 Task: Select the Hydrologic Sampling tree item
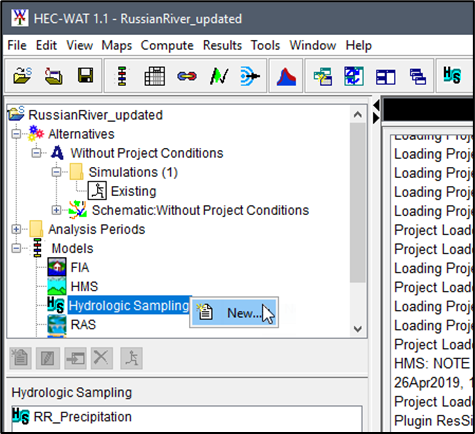point(129,305)
